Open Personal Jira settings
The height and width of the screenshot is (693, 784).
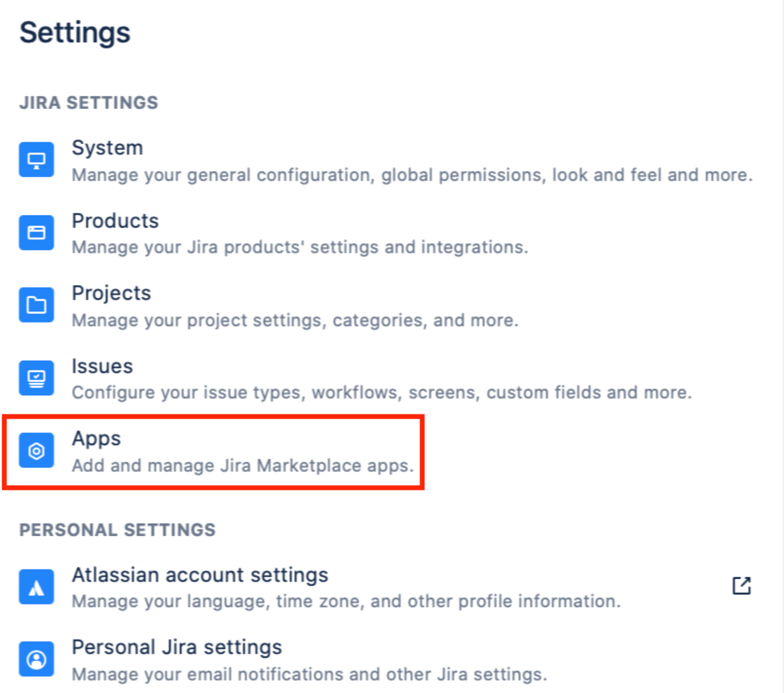177,647
